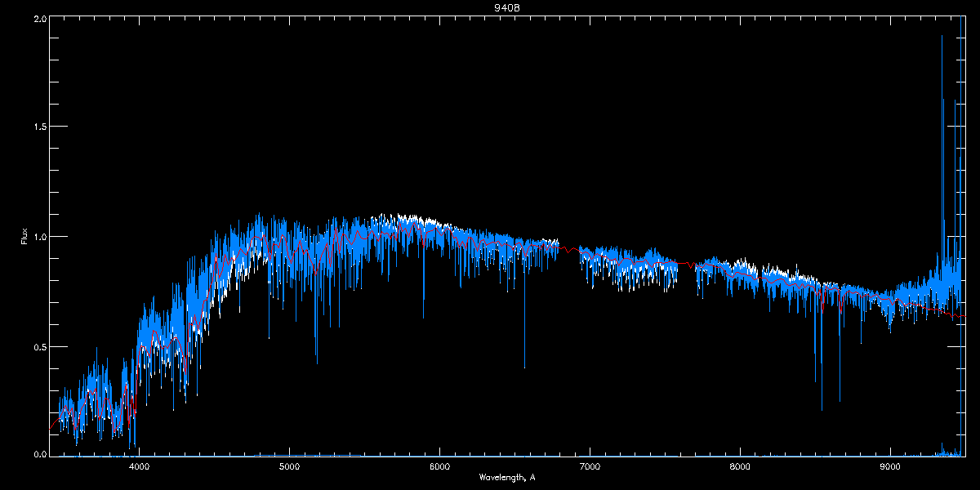The width and height of the screenshot is (980, 490).
Task: Click bottom of absorption line near 5180
Action: point(317,362)
